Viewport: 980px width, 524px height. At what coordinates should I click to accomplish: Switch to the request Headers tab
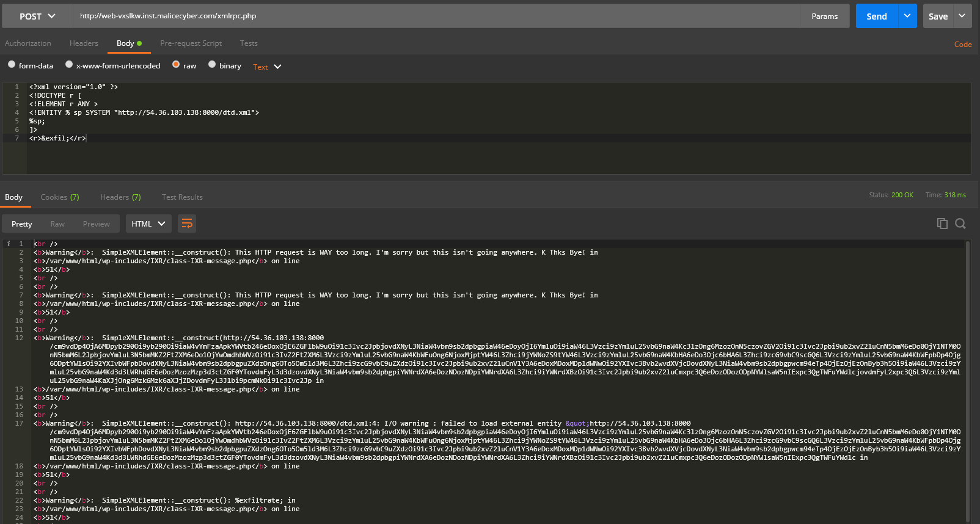click(x=84, y=43)
